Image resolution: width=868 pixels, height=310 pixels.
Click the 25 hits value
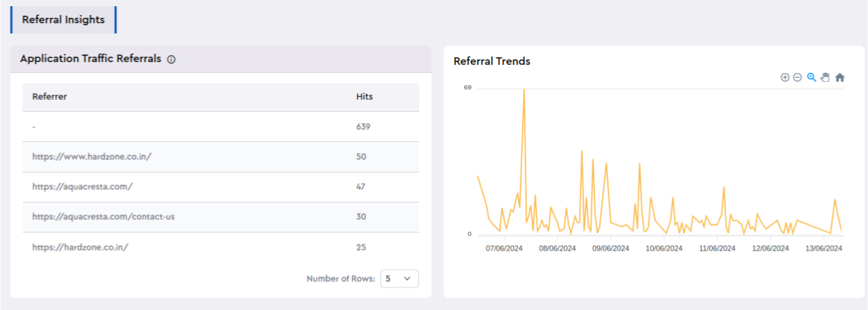pos(361,247)
